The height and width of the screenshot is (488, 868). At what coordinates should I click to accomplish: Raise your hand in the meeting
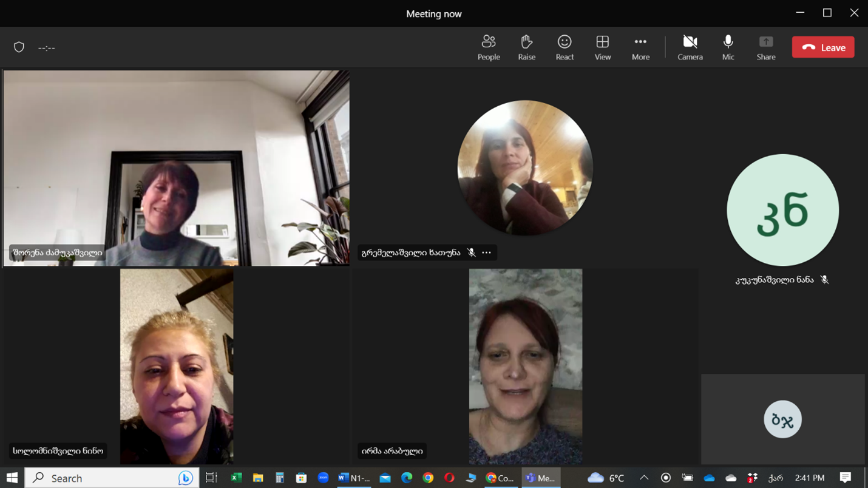pos(526,47)
